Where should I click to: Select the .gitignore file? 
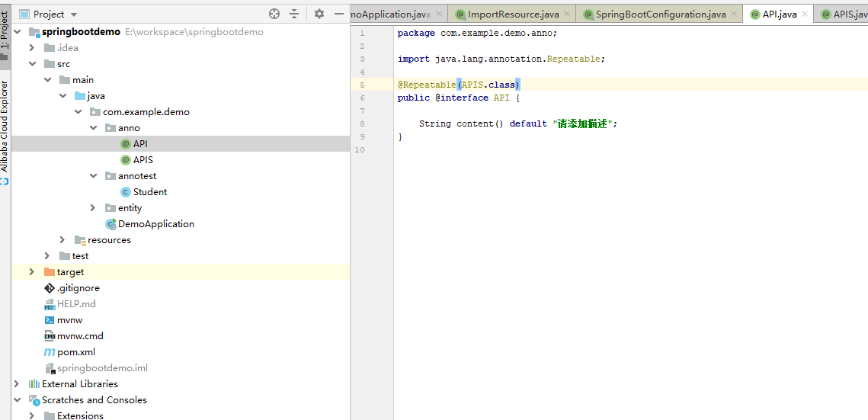78,288
